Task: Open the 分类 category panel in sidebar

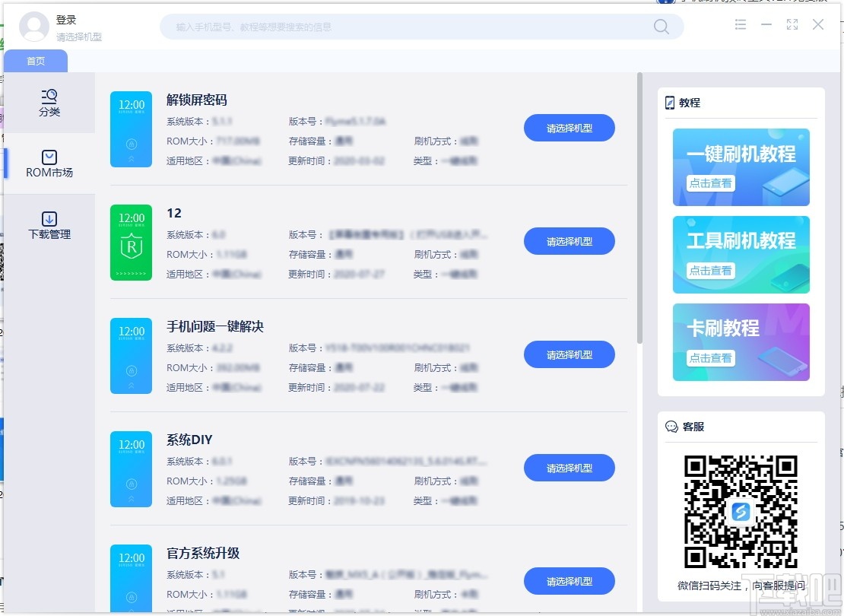Action: 49,101
